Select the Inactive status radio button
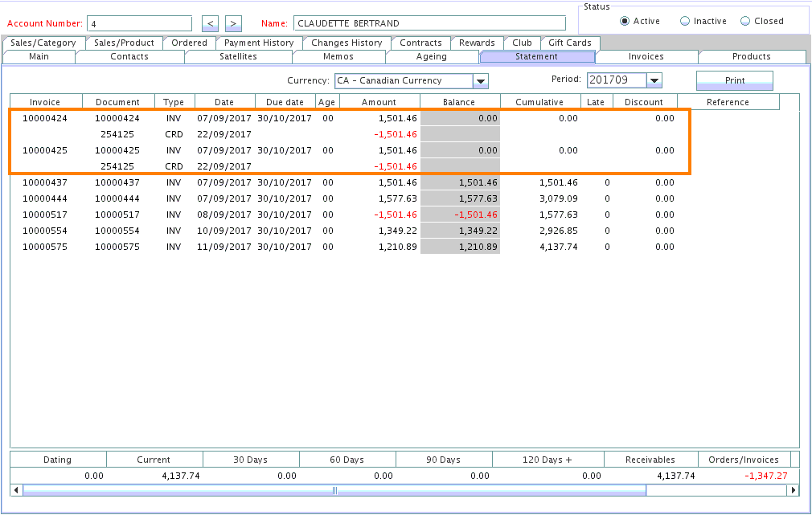The image size is (812, 515). (685, 21)
